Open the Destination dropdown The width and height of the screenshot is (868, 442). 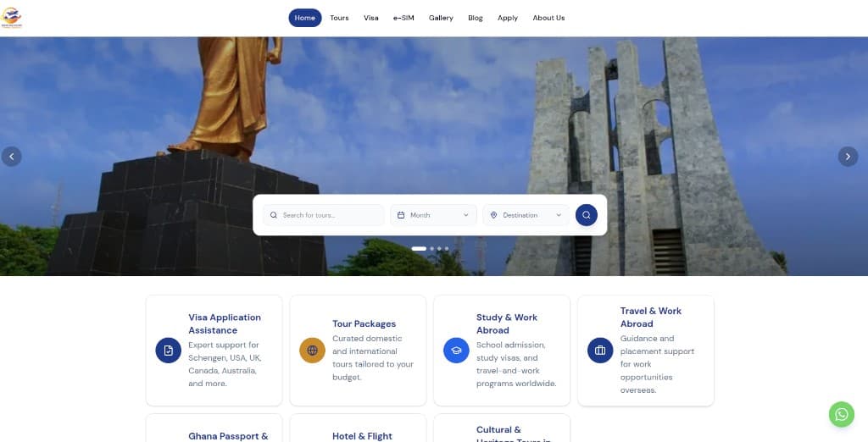pos(526,215)
